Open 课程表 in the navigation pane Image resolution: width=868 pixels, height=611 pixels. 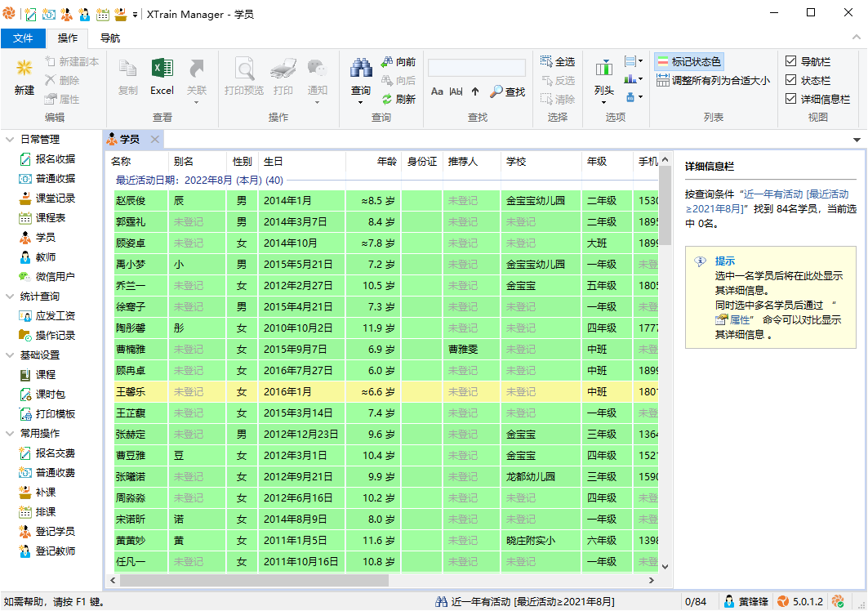[42, 218]
